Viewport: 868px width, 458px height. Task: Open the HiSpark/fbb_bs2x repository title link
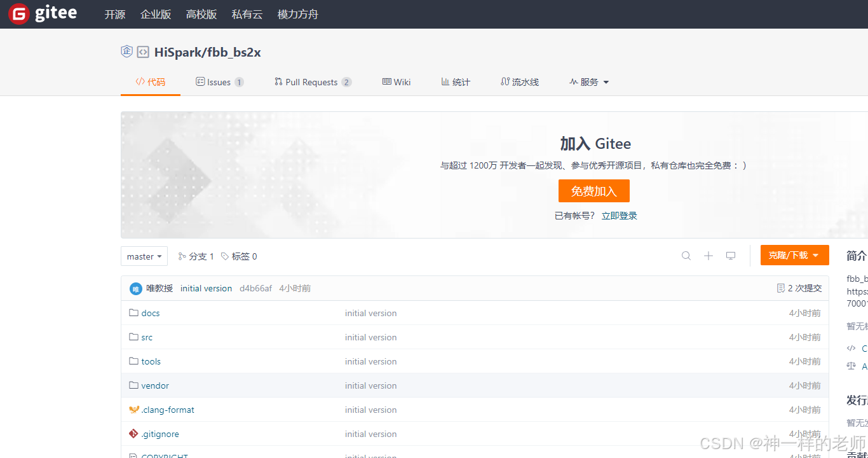point(208,52)
